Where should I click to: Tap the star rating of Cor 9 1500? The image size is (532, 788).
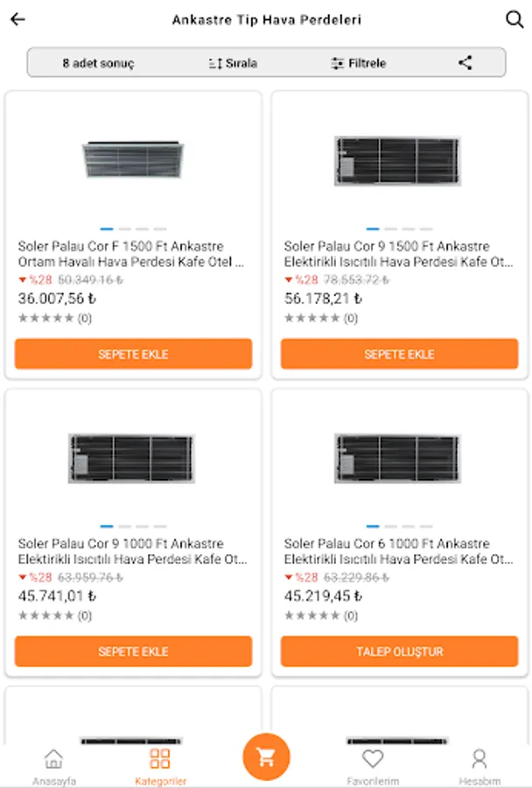tap(313, 318)
